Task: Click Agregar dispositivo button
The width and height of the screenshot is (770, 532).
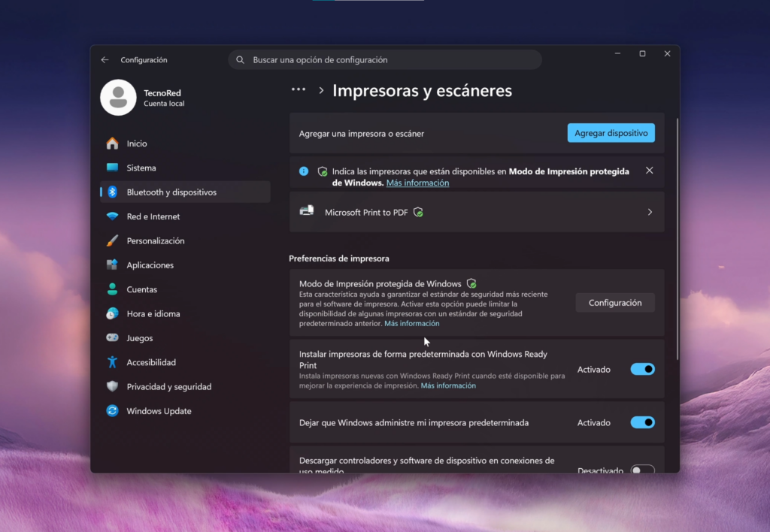Action: click(x=611, y=133)
